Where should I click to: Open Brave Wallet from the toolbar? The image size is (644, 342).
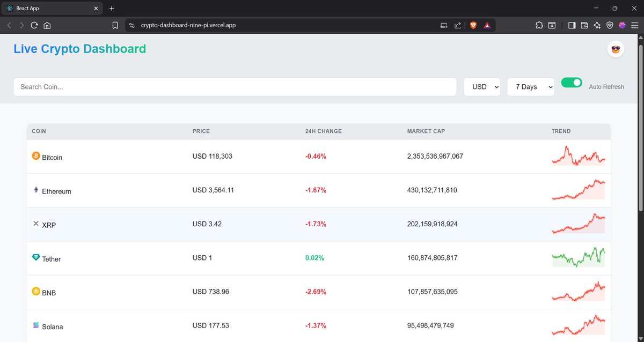point(584,25)
